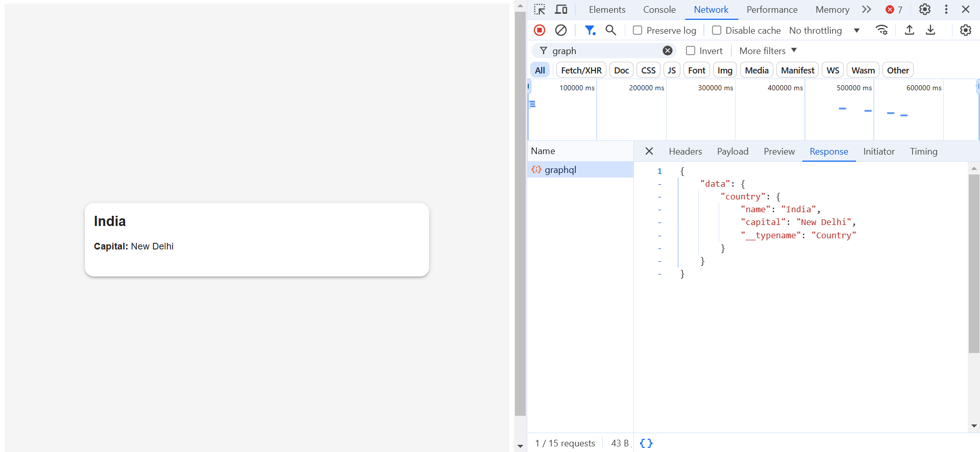Stop recording the network log
This screenshot has width=980, height=452.
coord(540,30)
